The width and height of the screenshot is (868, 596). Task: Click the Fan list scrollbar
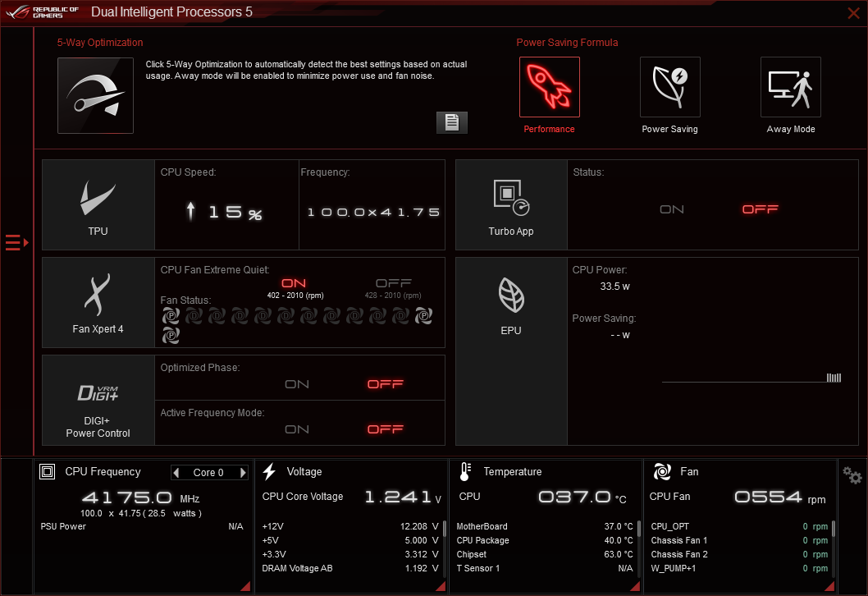click(833, 529)
